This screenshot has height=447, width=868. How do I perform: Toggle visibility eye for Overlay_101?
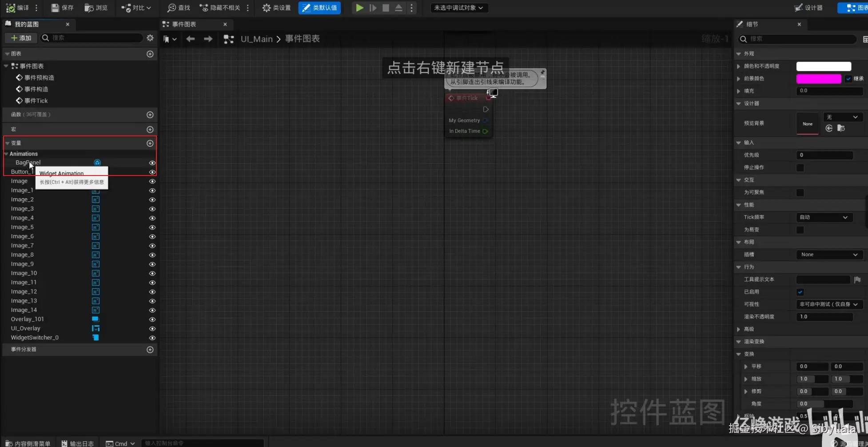tap(152, 319)
